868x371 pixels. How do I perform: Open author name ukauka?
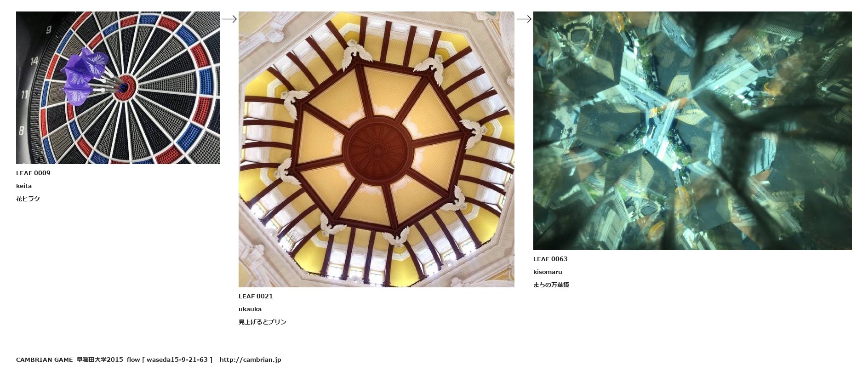point(250,309)
